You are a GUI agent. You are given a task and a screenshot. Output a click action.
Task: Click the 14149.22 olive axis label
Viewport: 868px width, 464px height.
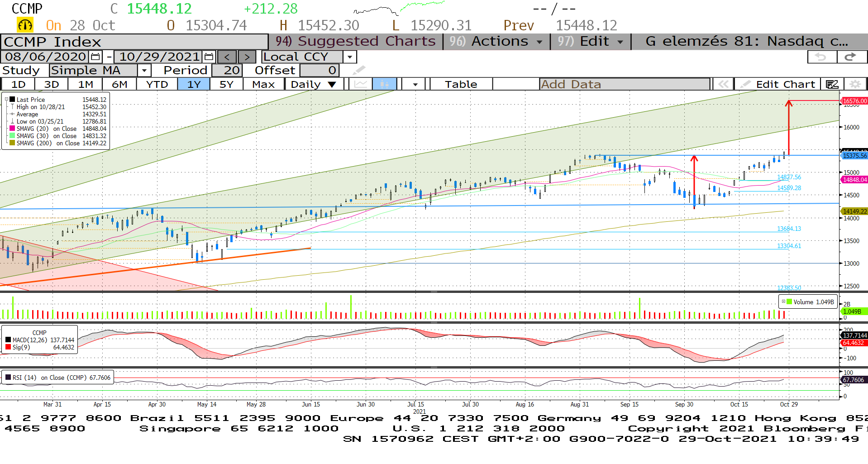854,211
